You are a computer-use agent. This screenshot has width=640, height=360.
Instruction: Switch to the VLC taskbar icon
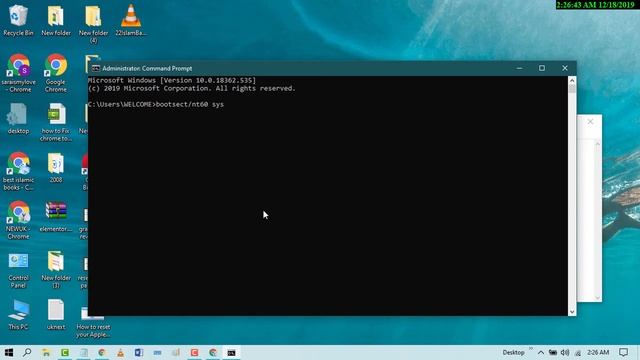[120, 352]
